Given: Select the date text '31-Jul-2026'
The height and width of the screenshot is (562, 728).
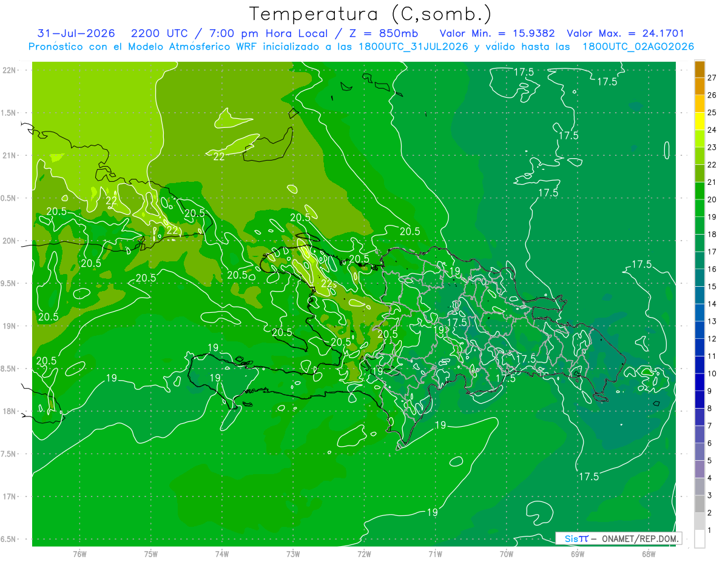Looking at the screenshot, I should [x=76, y=33].
